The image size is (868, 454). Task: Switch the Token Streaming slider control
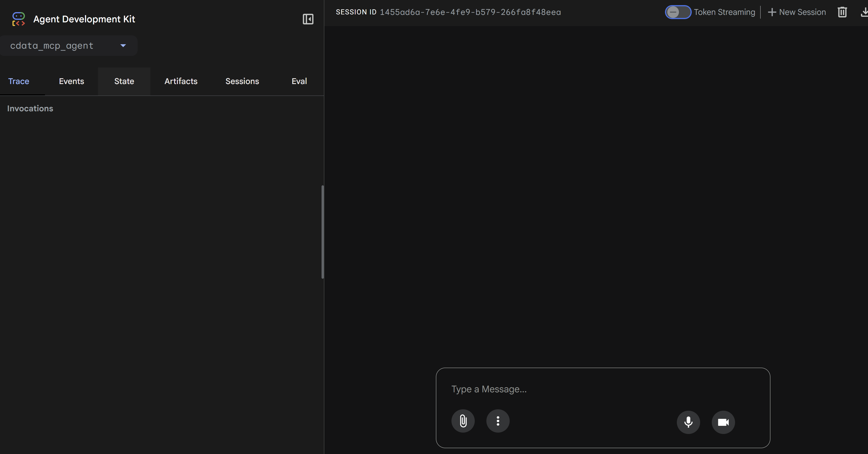click(677, 12)
